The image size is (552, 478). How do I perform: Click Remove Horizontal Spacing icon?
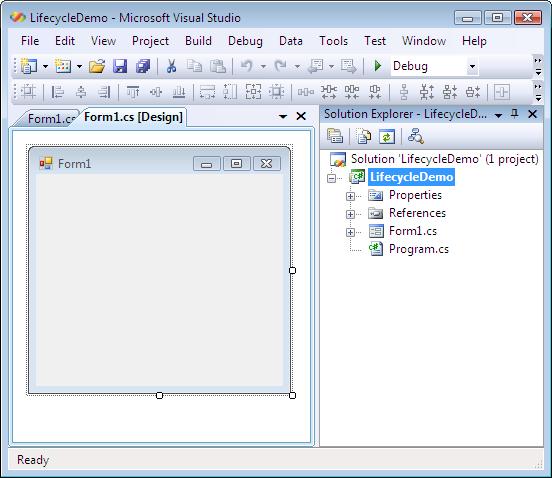(x=375, y=92)
